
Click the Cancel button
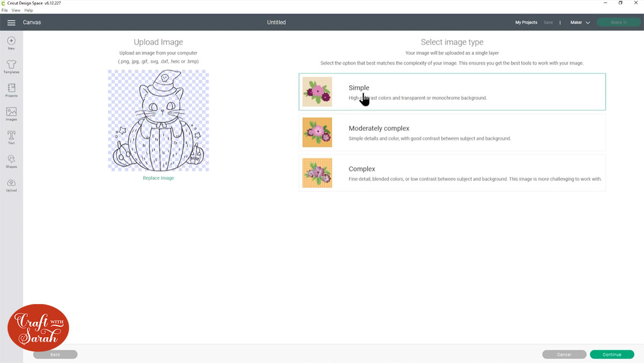click(x=564, y=354)
